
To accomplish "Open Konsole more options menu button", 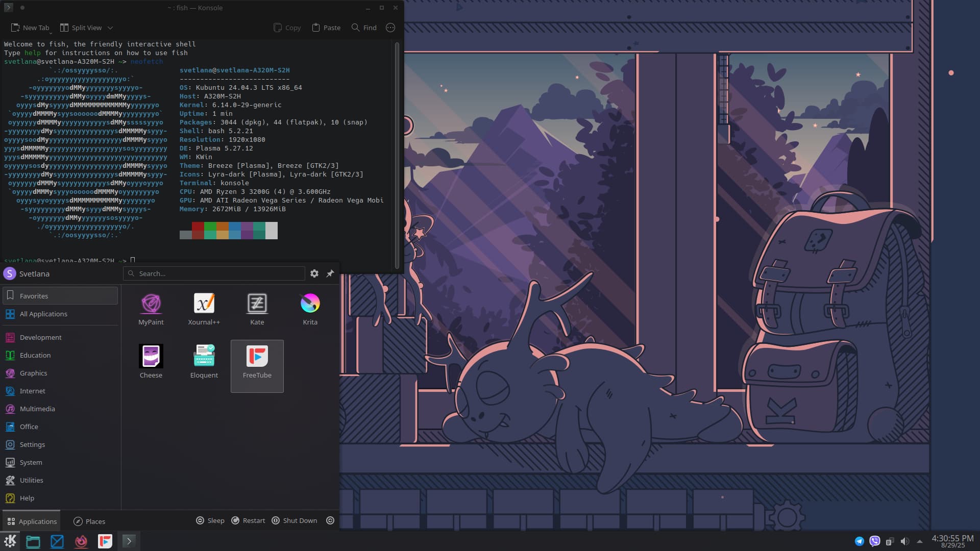I will (x=390, y=28).
